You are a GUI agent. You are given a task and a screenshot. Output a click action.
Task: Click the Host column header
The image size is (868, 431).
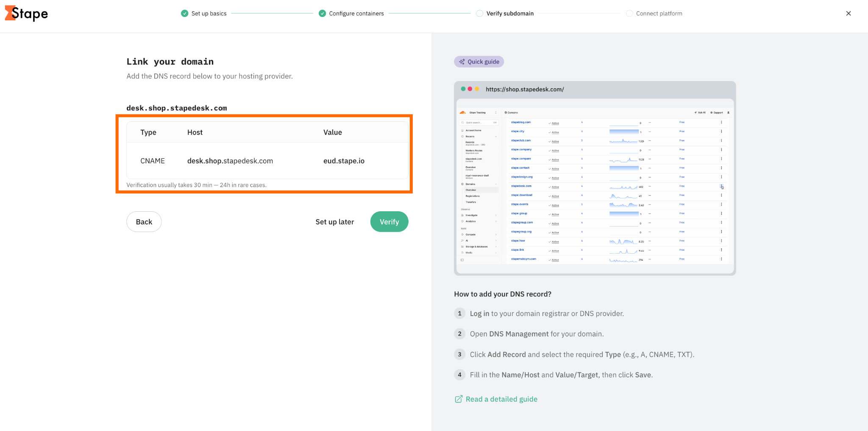coord(195,132)
